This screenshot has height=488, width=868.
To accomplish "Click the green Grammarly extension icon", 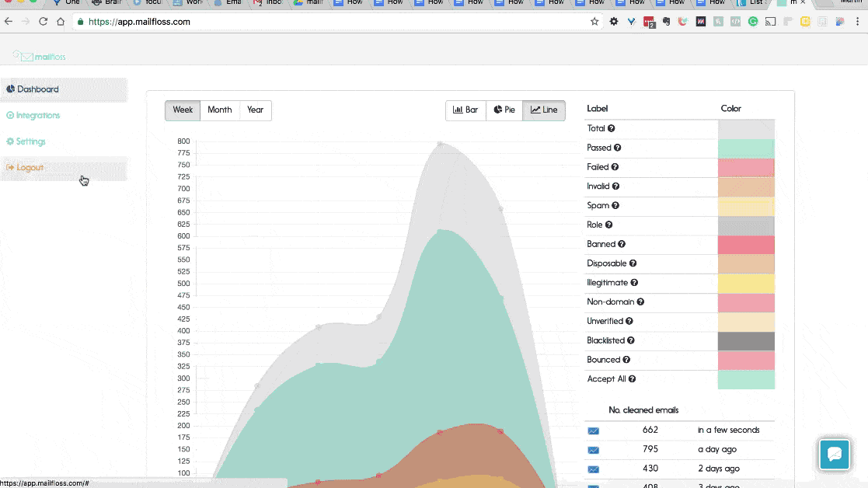I will point(753,22).
